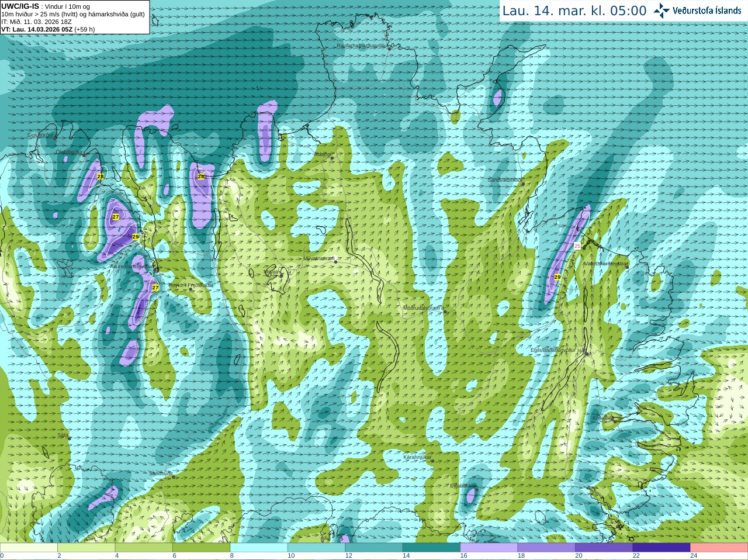Pick the 2–4 m/s light green legend swatch
This screenshot has height=560, width=748.
click(86, 548)
